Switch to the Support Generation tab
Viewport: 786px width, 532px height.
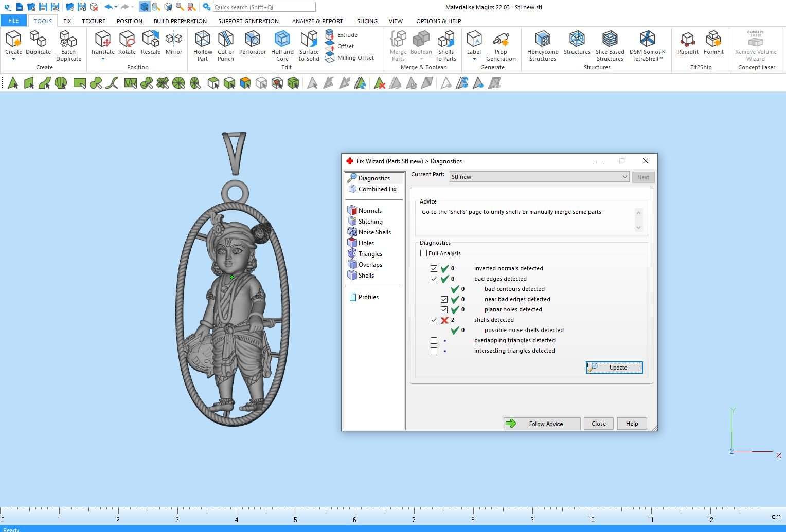[x=248, y=21]
